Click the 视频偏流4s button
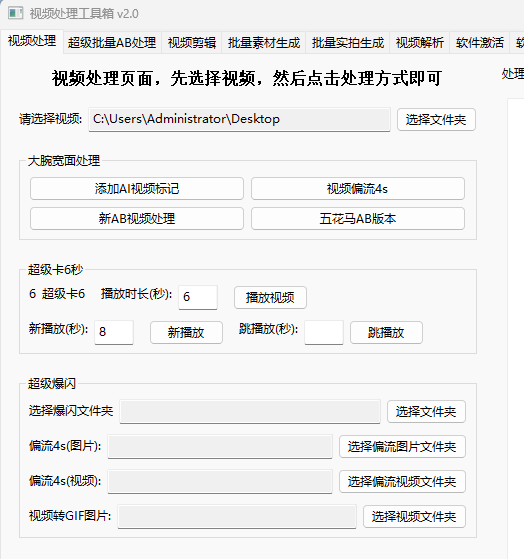The width and height of the screenshot is (524, 559). coord(358,189)
